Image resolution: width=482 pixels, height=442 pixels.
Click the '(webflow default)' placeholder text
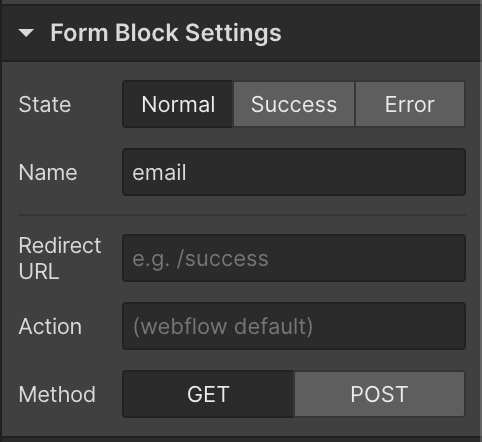click(223, 326)
